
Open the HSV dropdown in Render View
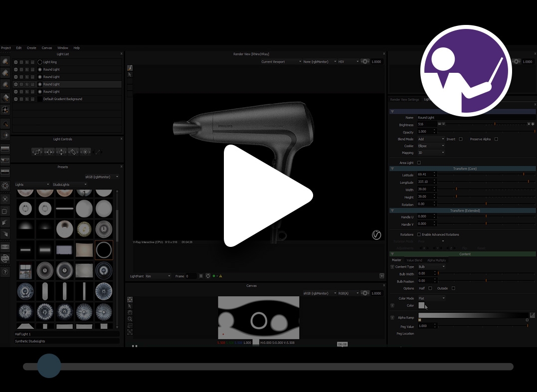(x=348, y=62)
